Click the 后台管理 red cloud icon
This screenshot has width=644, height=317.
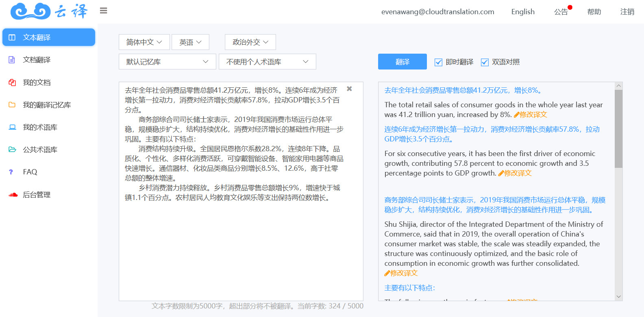13,195
